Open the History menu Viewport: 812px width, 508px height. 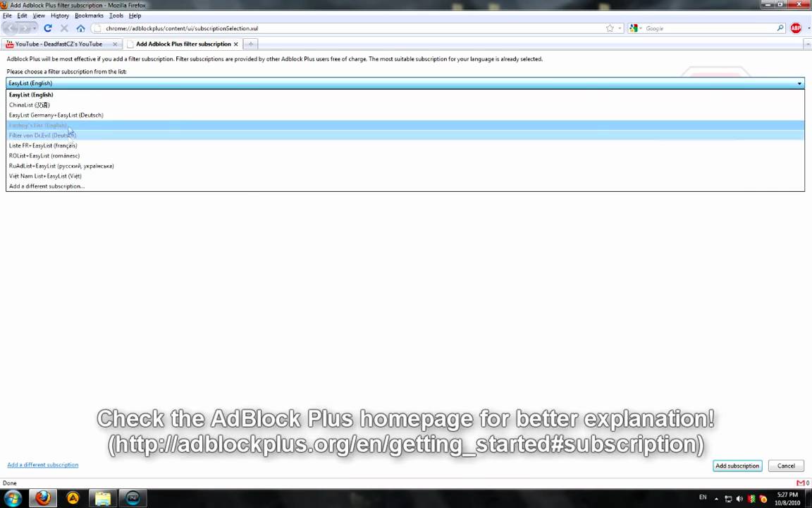(59, 16)
